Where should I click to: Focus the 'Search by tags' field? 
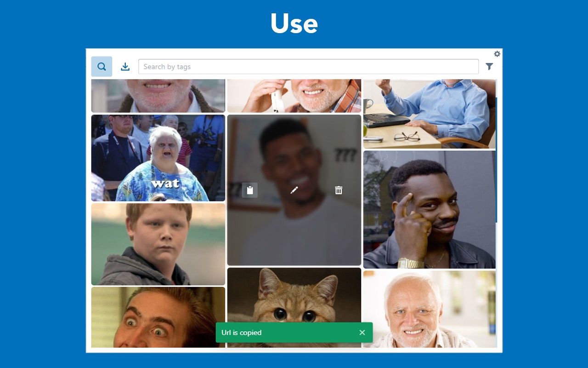click(308, 67)
